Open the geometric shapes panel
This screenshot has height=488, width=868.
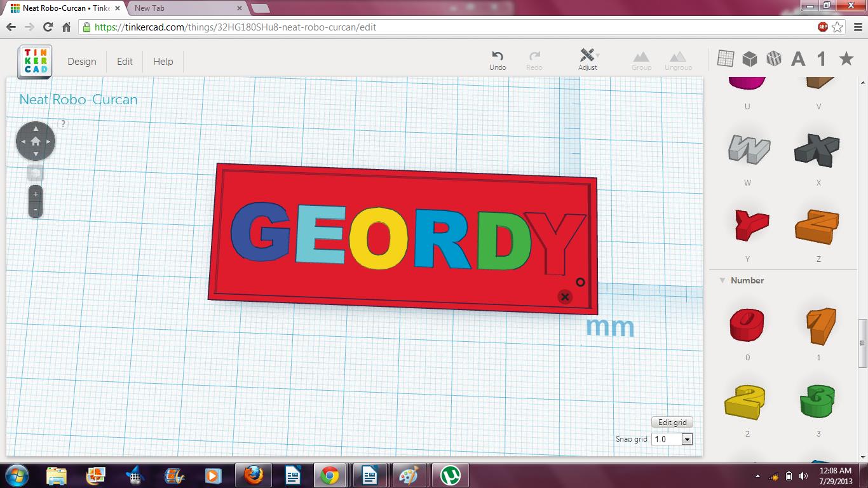[750, 58]
